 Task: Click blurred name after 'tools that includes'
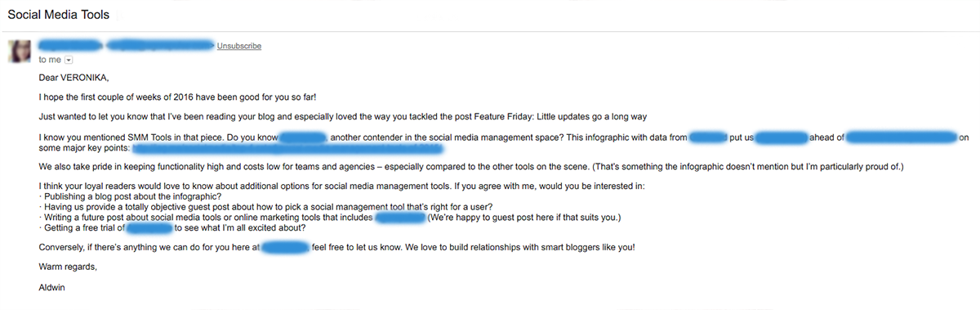pos(400,218)
